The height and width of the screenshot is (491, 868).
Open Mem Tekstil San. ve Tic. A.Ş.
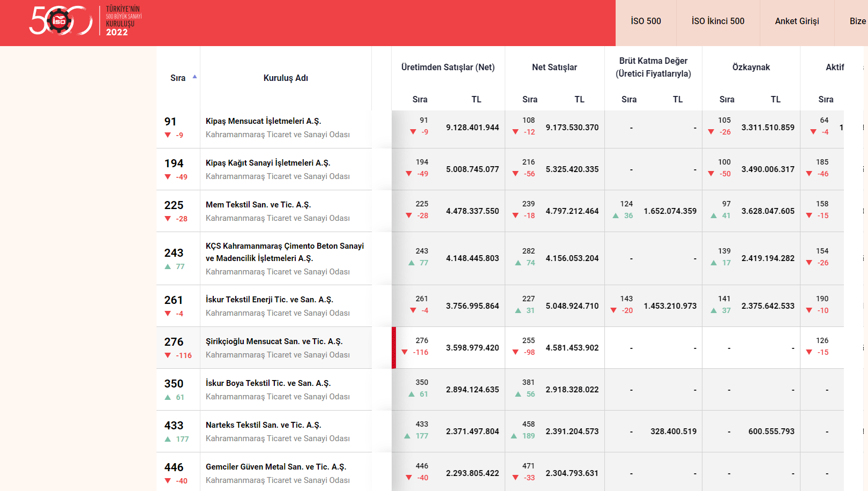tap(258, 205)
